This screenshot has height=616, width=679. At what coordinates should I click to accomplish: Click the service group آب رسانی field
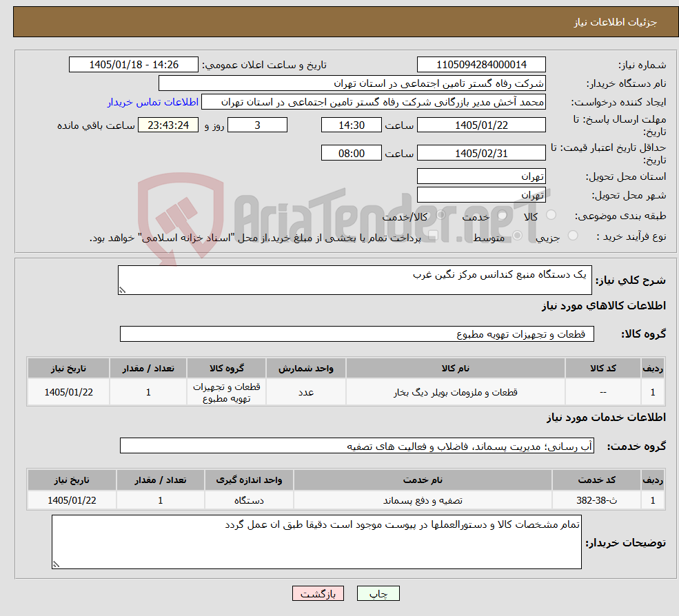click(x=357, y=445)
